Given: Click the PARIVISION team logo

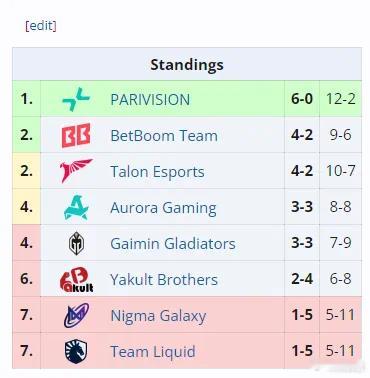Looking at the screenshot, I should point(76,99).
